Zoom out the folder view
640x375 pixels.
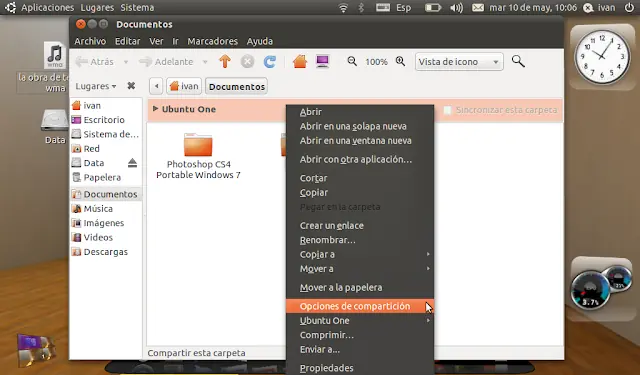pyautogui.click(x=352, y=62)
